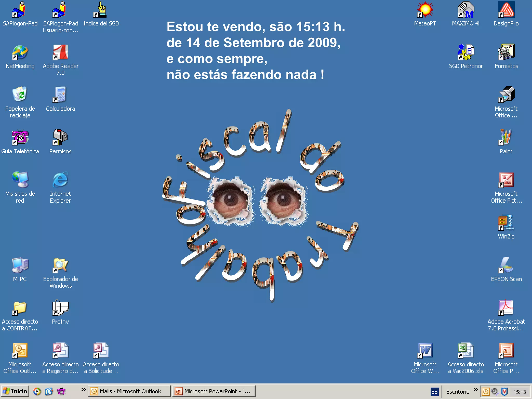Click the Inicio start button
The image size is (532, 399).
coord(15,391)
